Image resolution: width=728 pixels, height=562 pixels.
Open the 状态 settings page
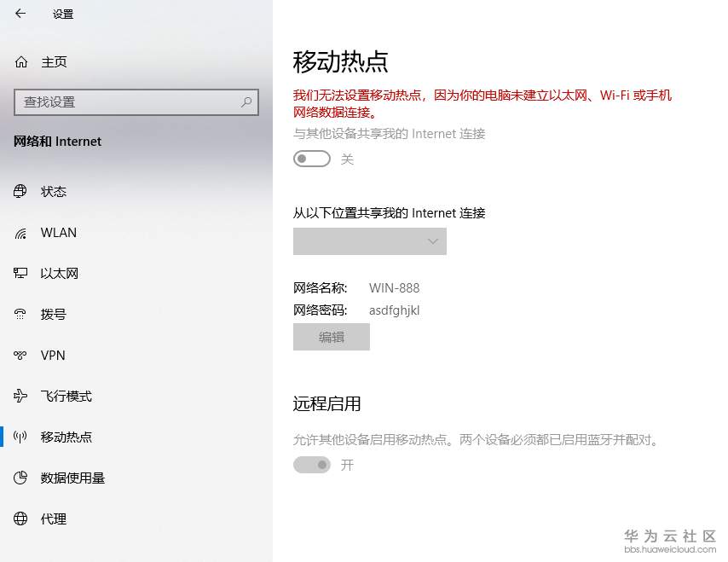coord(136,191)
